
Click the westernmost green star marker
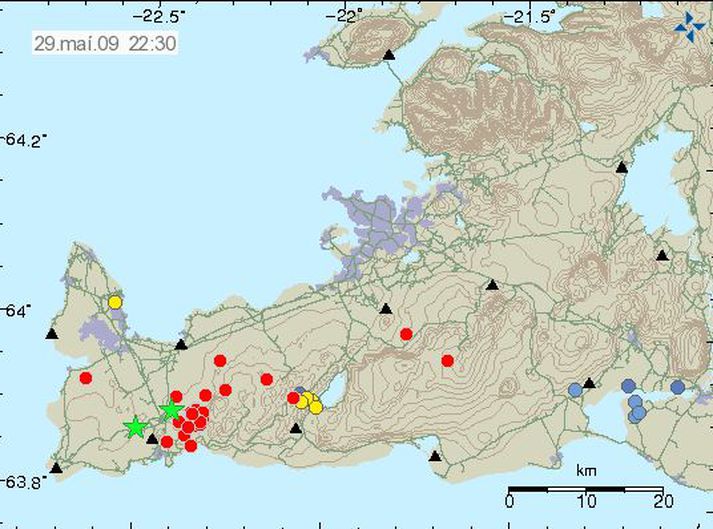click(135, 428)
